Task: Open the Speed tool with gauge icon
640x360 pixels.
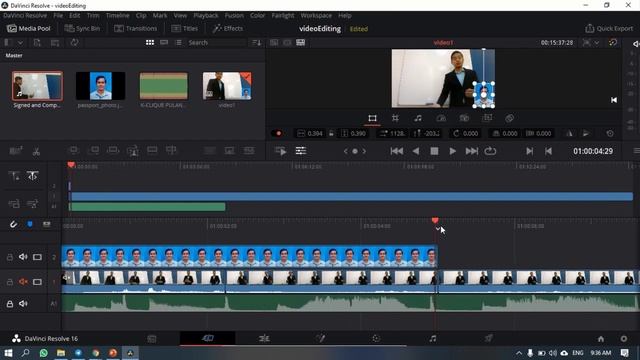Action: [441, 118]
